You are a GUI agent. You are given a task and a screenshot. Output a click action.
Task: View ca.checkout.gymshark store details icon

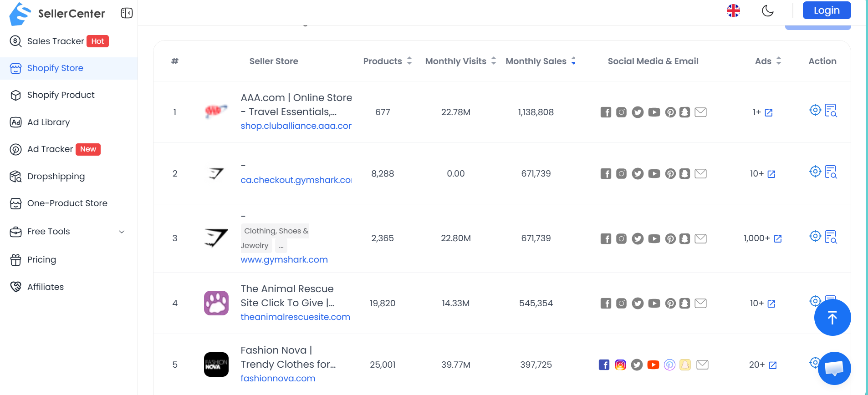click(831, 172)
